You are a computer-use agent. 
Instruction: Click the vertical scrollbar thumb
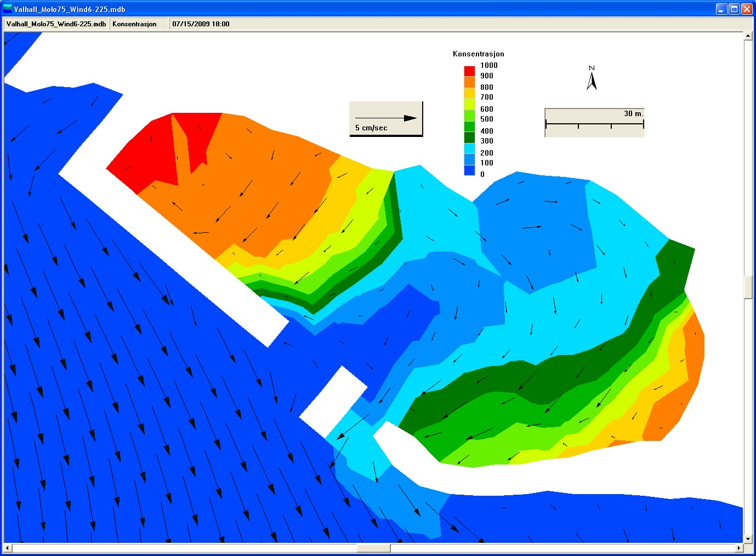point(748,287)
